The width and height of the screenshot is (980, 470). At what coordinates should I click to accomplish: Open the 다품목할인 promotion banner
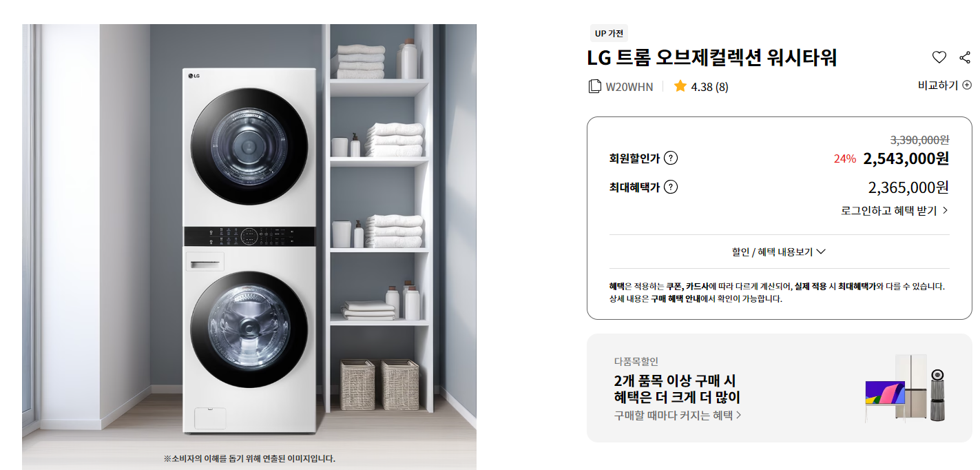pos(779,388)
